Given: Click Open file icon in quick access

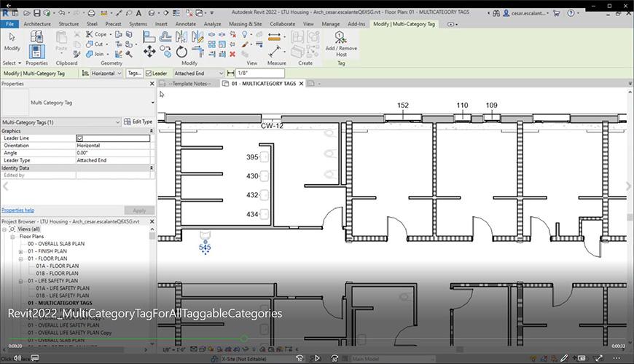Looking at the screenshot, I should (x=27, y=13).
